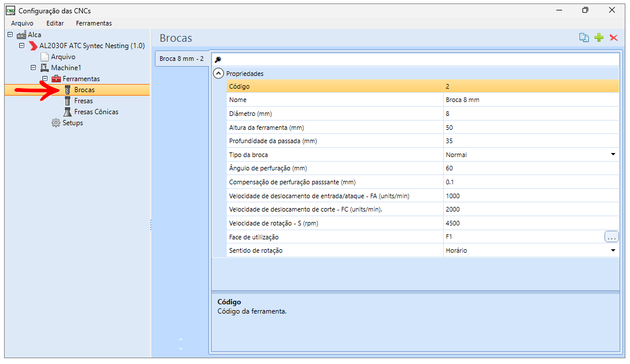Click the gear icon beside Setups
This screenshot has width=630, height=364.
[x=56, y=123]
